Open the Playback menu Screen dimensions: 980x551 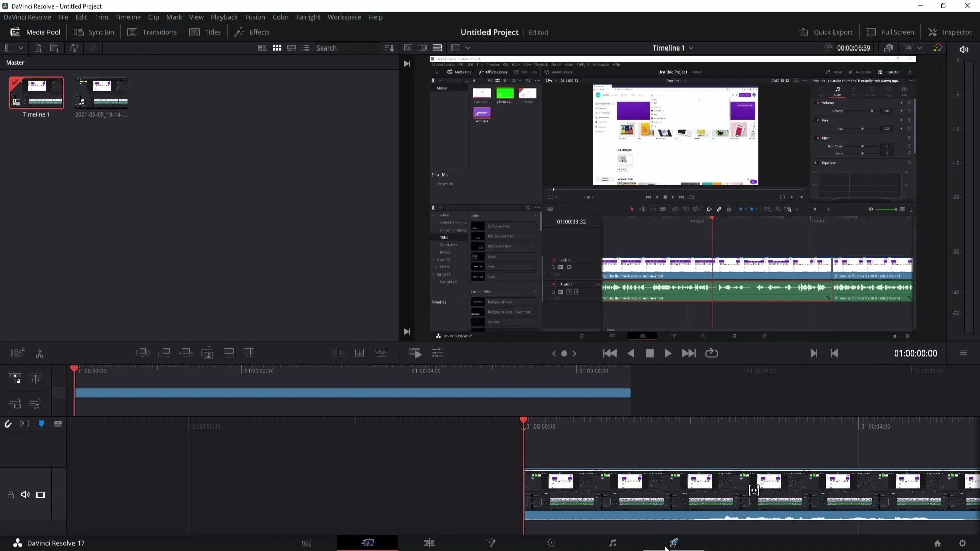click(224, 17)
